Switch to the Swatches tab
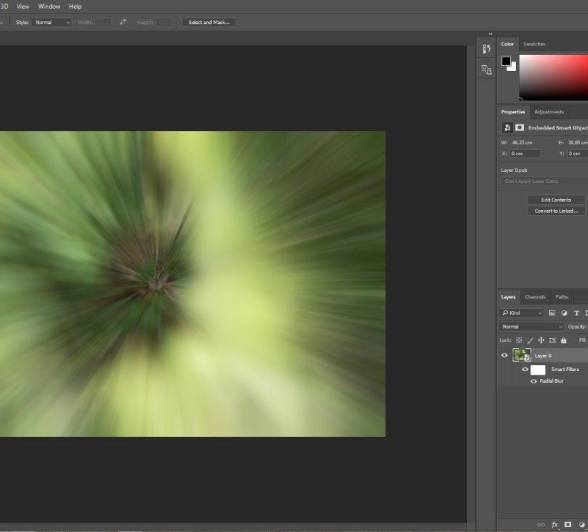 point(534,44)
